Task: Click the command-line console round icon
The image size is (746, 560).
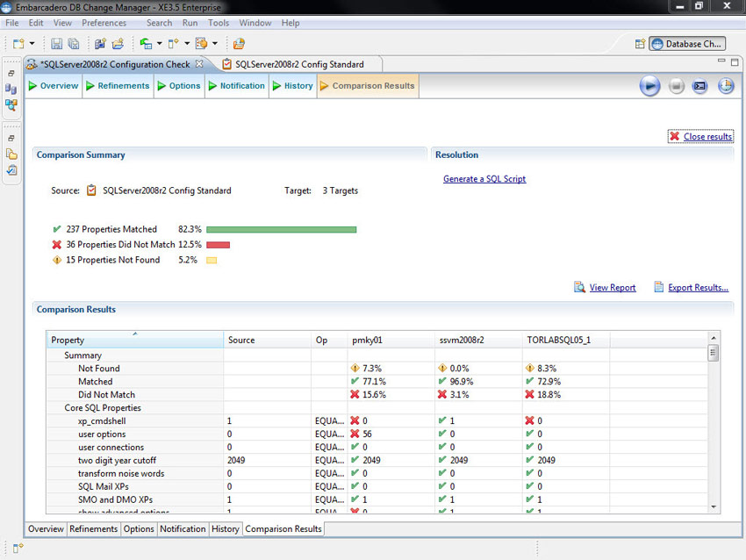Action: pyautogui.click(x=699, y=86)
